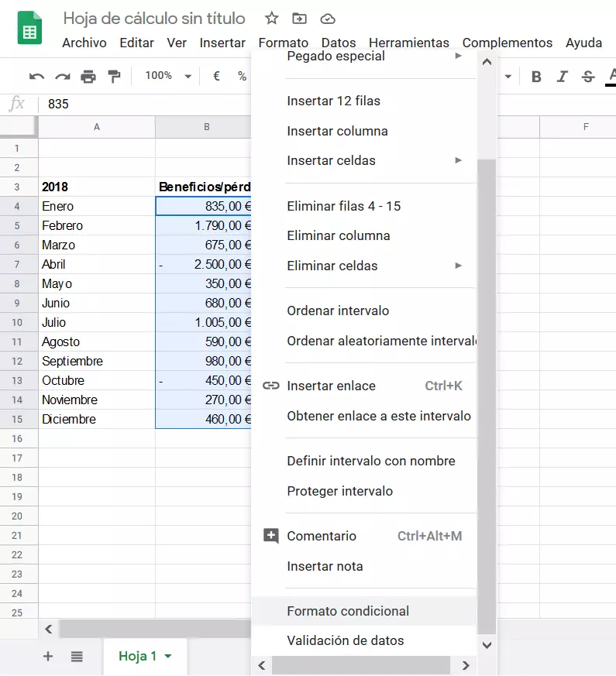Select row 16 header
The height and width of the screenshot is (676, 616).
point(17,438)
